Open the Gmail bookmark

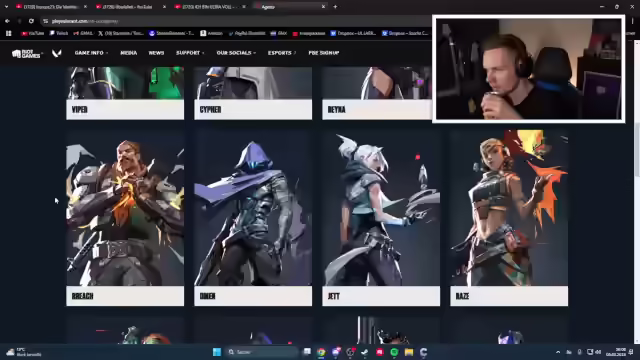pos(83,33)
